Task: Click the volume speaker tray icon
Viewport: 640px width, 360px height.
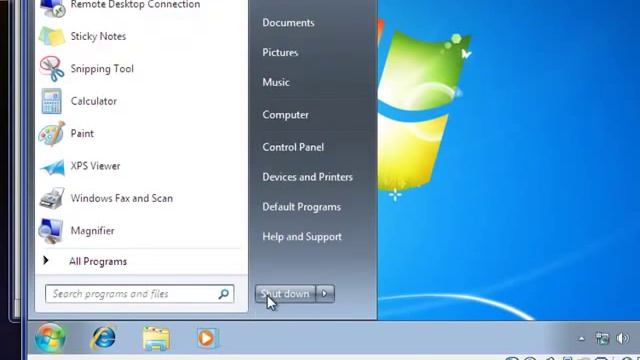Action: pos(622,338)
